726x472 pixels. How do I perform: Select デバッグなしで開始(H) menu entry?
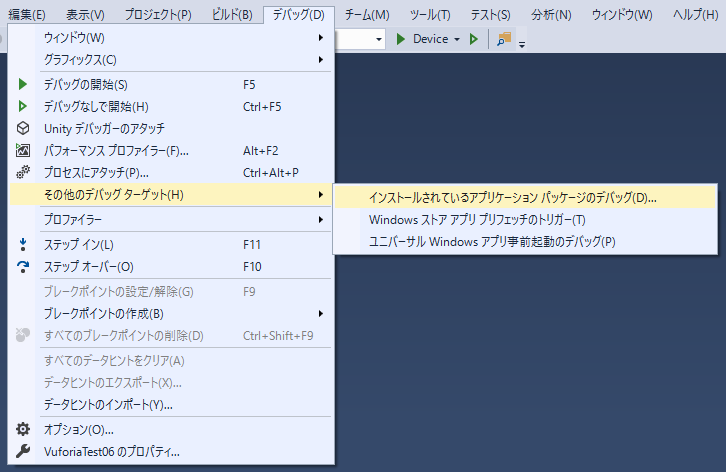click(170, 107)
